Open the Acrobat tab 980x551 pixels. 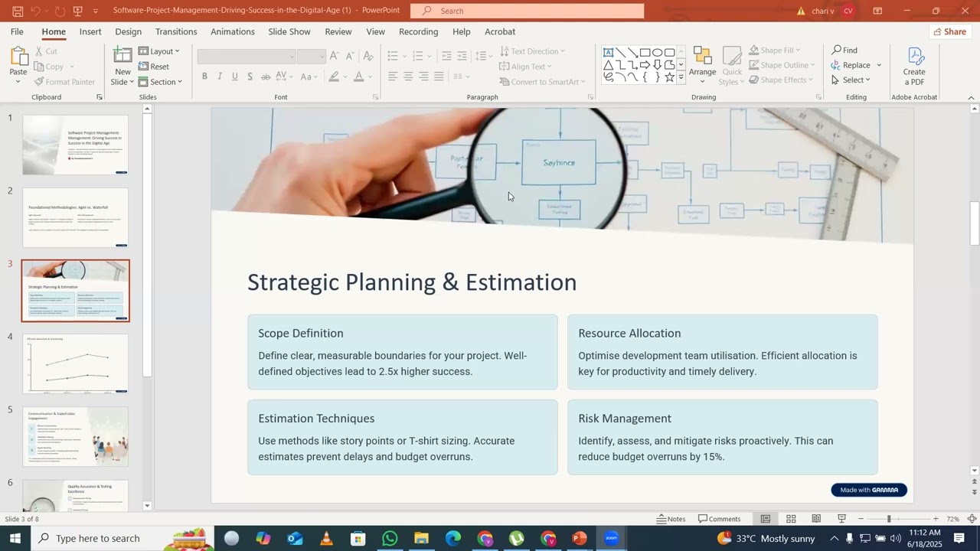point(500,31)
